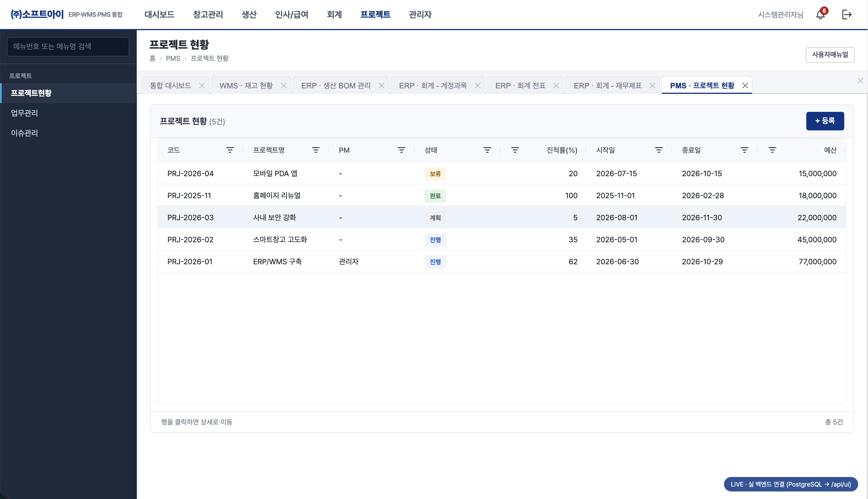
Task: Open row PRJ-2025-11
Action: [502, 195]
